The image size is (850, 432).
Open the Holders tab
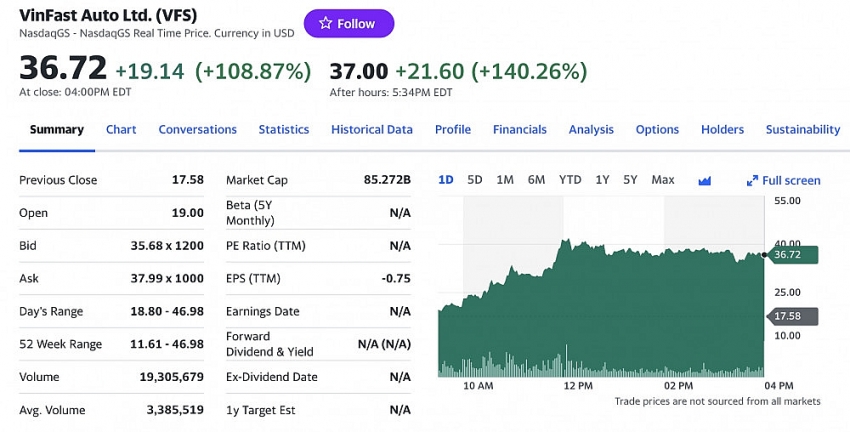[x=722, y=130]
